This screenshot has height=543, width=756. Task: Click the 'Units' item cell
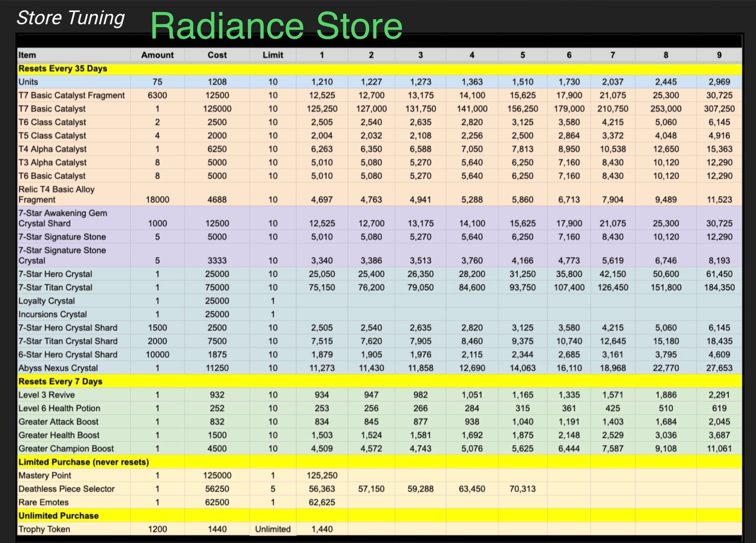74,82
